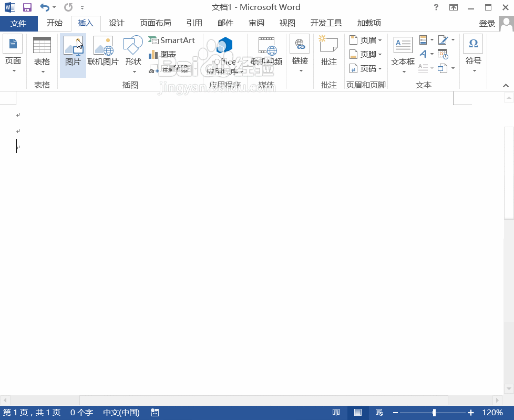Switch to print layout view in status bar
514x420 pixels.
coord(358,413)
